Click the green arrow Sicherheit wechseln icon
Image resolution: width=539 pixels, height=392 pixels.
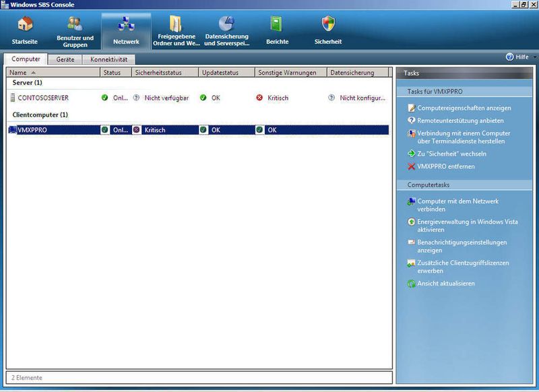click(x=411, y=154)
